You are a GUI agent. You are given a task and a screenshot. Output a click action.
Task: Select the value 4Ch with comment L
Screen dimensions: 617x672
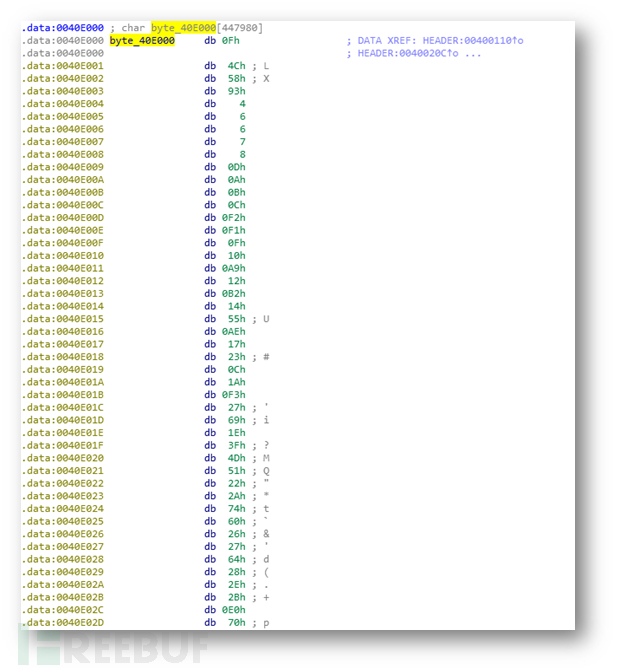pyautogui.click(x=238, y=66)
